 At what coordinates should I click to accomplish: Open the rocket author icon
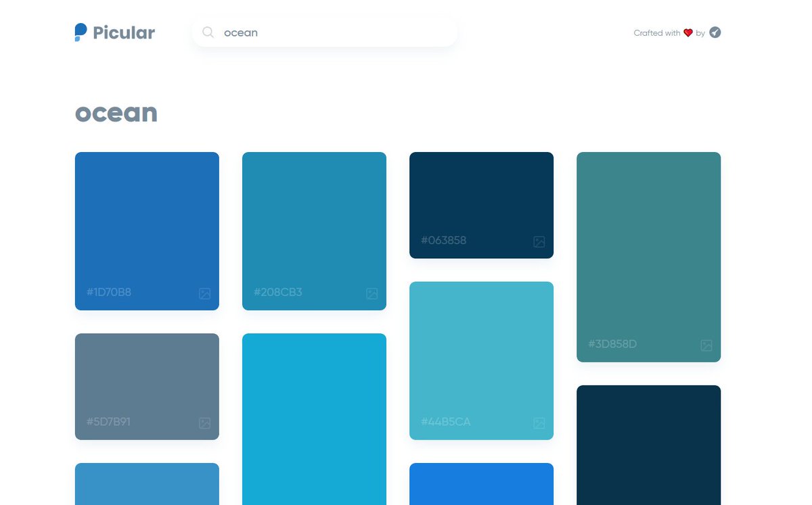715,32
